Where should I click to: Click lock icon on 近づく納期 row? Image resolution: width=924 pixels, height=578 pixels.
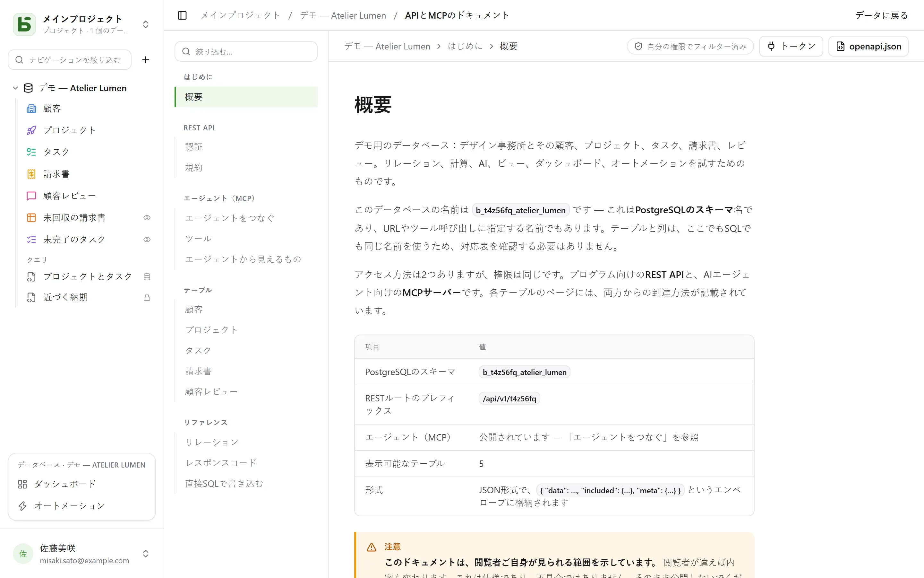click(x=147, y=297)
